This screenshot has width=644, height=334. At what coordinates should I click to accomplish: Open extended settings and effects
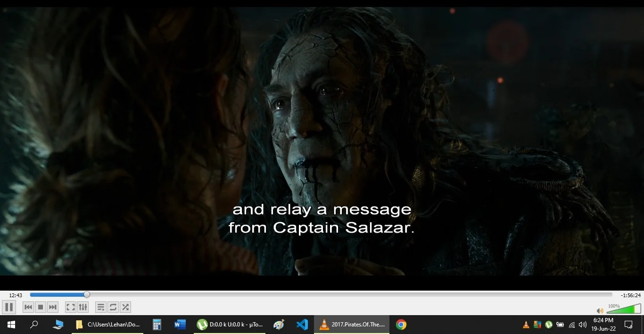click(x=83, y=307)
